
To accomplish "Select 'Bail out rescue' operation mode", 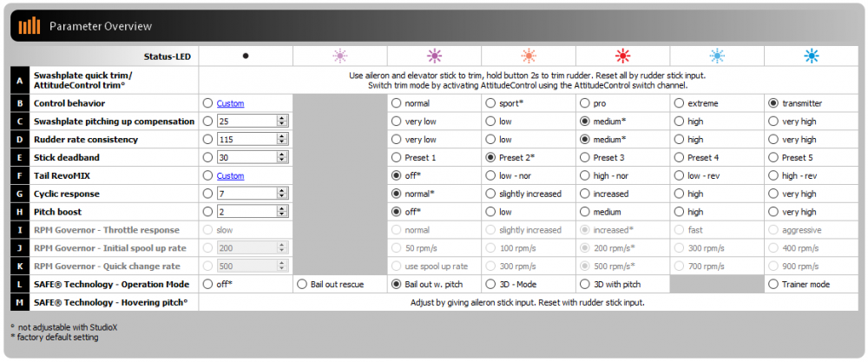I will pyautogui.click(x=302, y=284).
